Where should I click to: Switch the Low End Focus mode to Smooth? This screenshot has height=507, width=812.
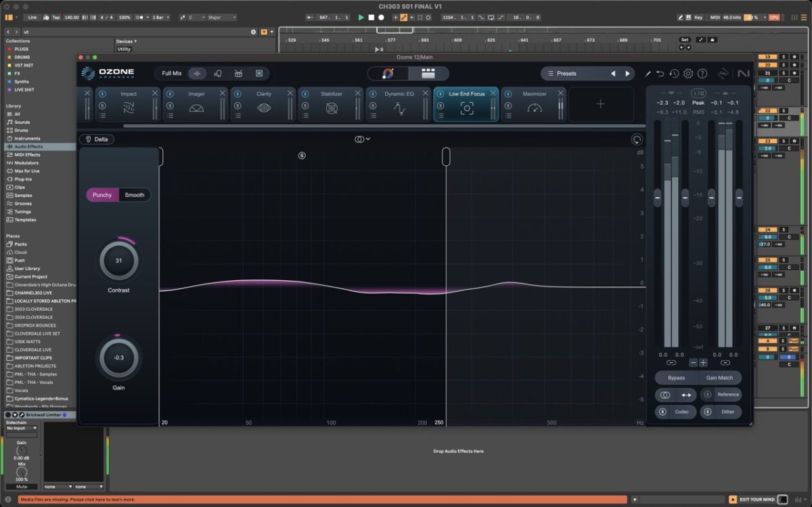coord(134,194)
